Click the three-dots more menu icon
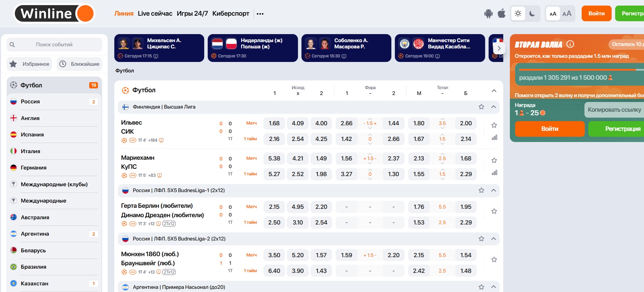This screenshot has width=644, height=292. coord(260,14)
